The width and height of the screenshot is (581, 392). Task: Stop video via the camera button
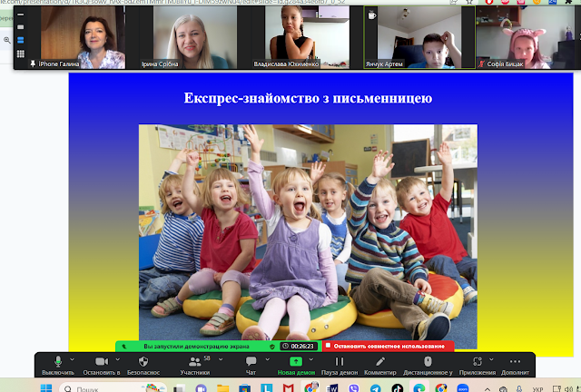(x=102, y=365)
